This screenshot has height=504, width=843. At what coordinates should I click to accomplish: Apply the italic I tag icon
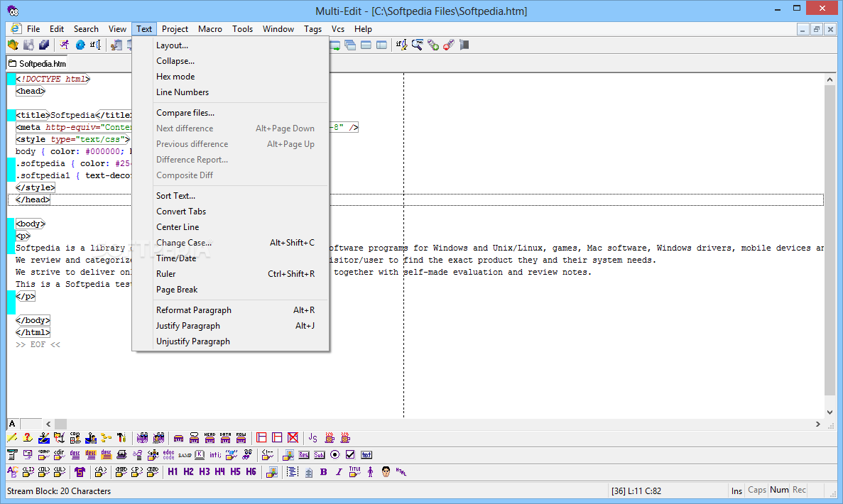pos(339,472)
